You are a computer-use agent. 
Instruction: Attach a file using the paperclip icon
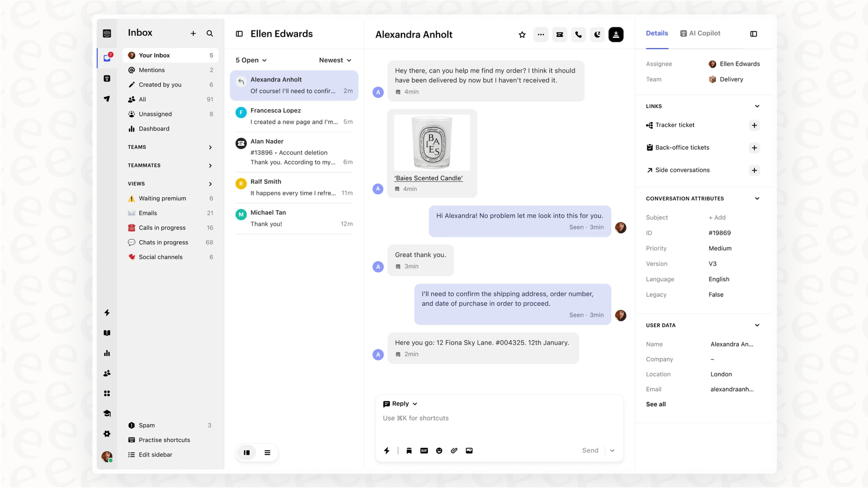tap(454, 450)
